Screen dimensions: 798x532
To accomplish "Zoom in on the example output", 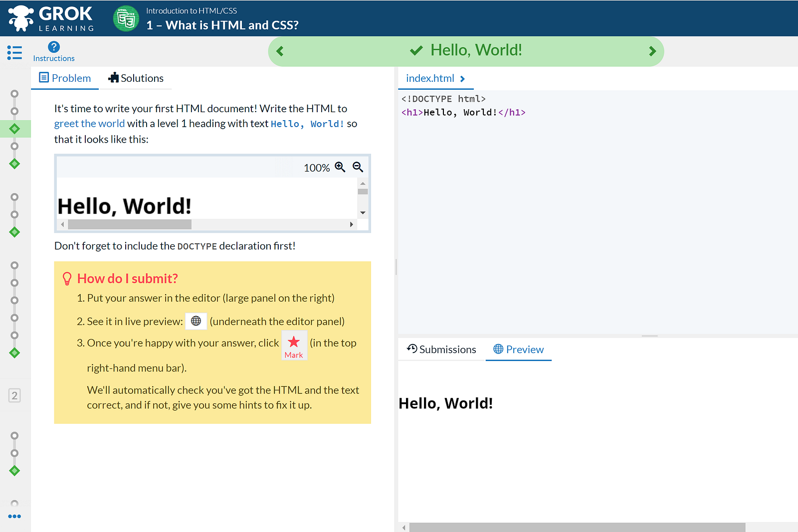I will point(340,167).
